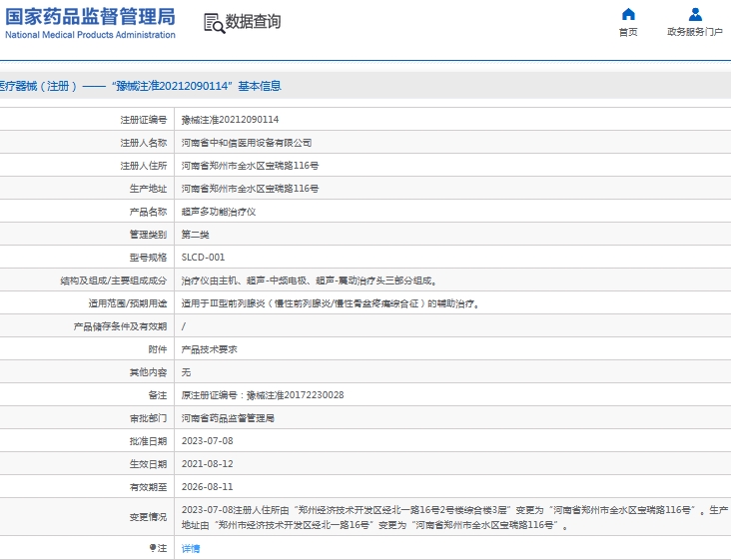
Task: Click the 注册人住所 label
Action: (x=144, y=166)
